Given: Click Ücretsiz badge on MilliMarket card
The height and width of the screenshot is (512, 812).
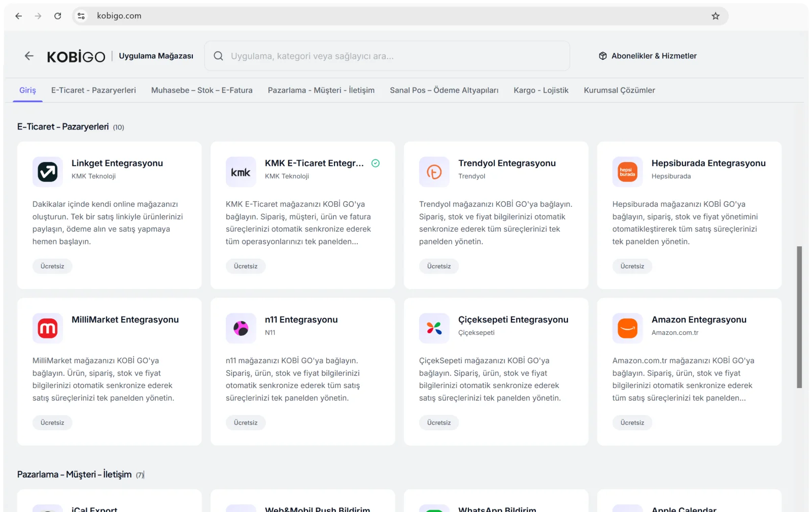Looking at the screenshot, I should click(52, 423).
